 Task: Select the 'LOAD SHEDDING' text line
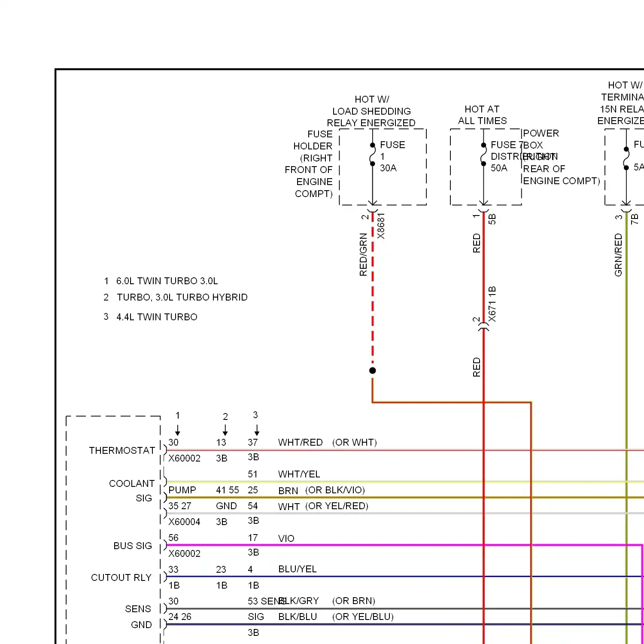[371, 111]
